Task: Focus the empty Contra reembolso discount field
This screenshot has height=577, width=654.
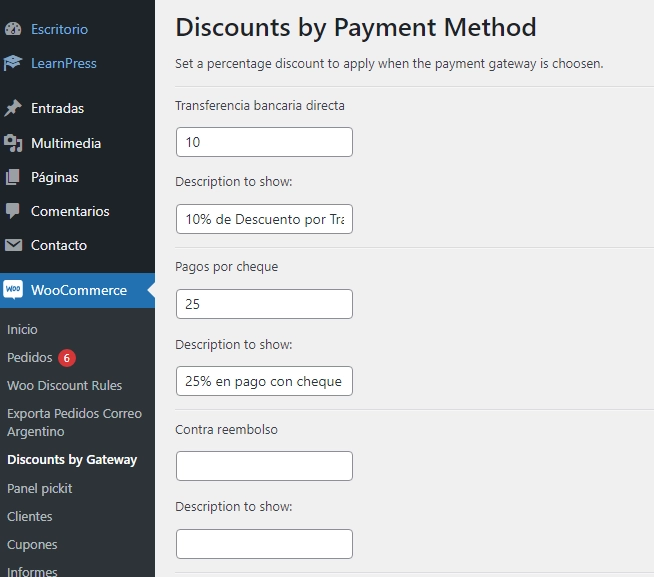Action: (264, 466)
